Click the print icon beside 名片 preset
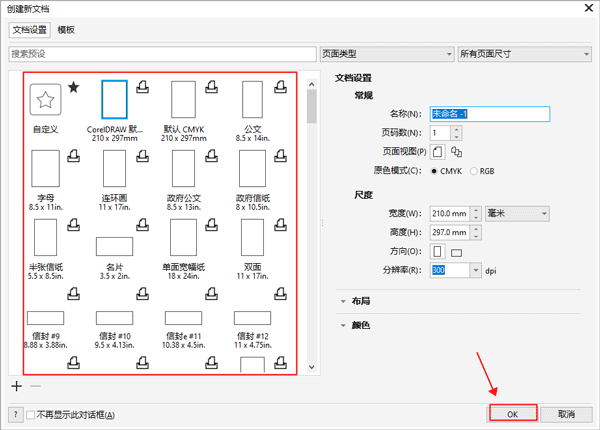This screenshot has width=600, height=430. tap(142, 225)
